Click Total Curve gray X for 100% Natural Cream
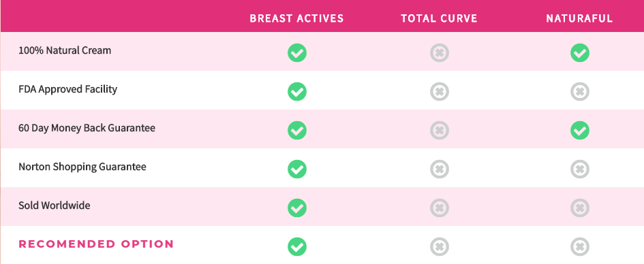The width and height of the screenshot is (644, 264). point(440,53)
